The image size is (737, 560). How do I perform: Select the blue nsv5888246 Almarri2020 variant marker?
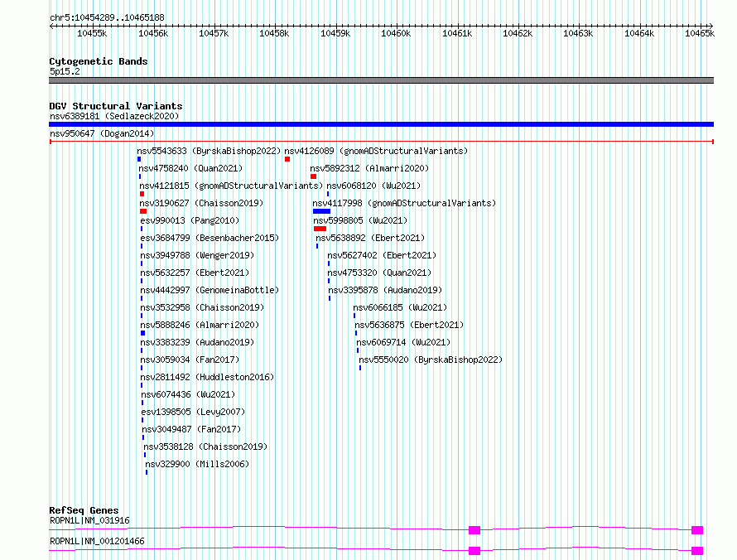pos(143,333)
